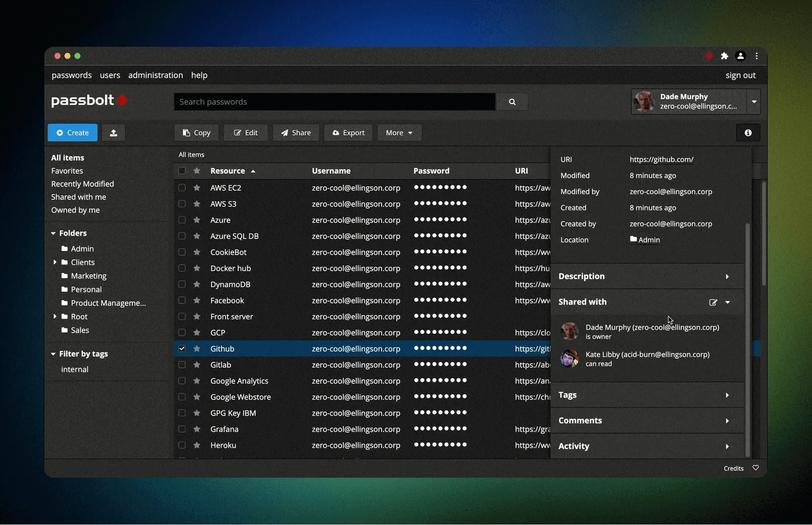Click the Share button
Screen dimensions: 812x525
tap(296, 133)
